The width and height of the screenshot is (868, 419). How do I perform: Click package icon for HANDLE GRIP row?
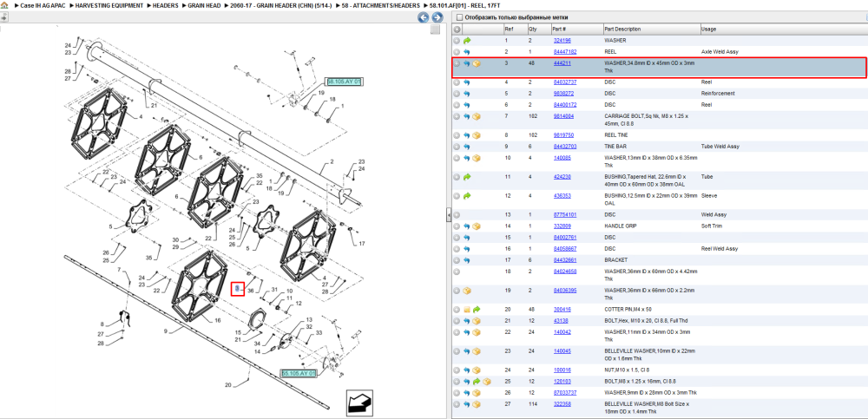[477, 226]
